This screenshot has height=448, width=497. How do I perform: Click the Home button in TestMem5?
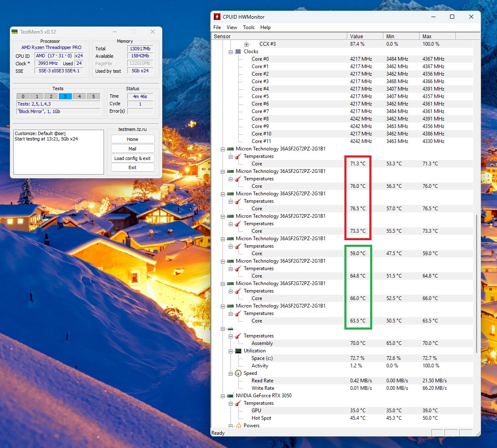pos(133,139)
